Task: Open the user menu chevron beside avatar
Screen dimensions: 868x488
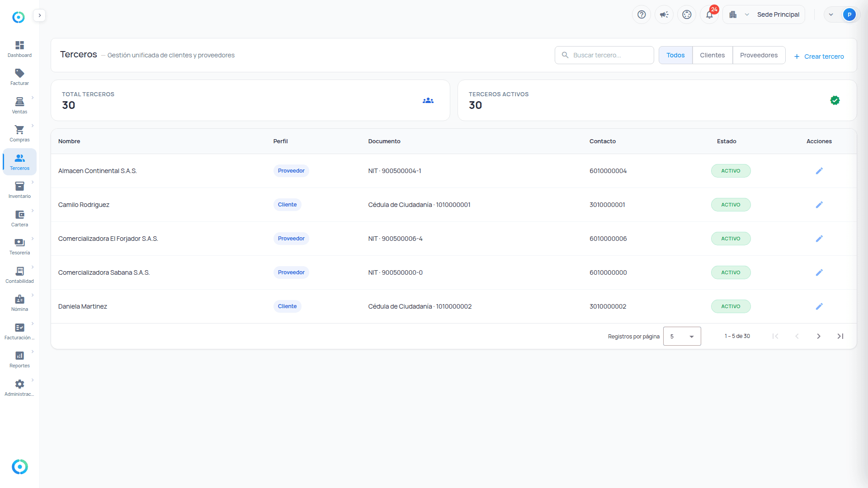Action: coord(831,14)
